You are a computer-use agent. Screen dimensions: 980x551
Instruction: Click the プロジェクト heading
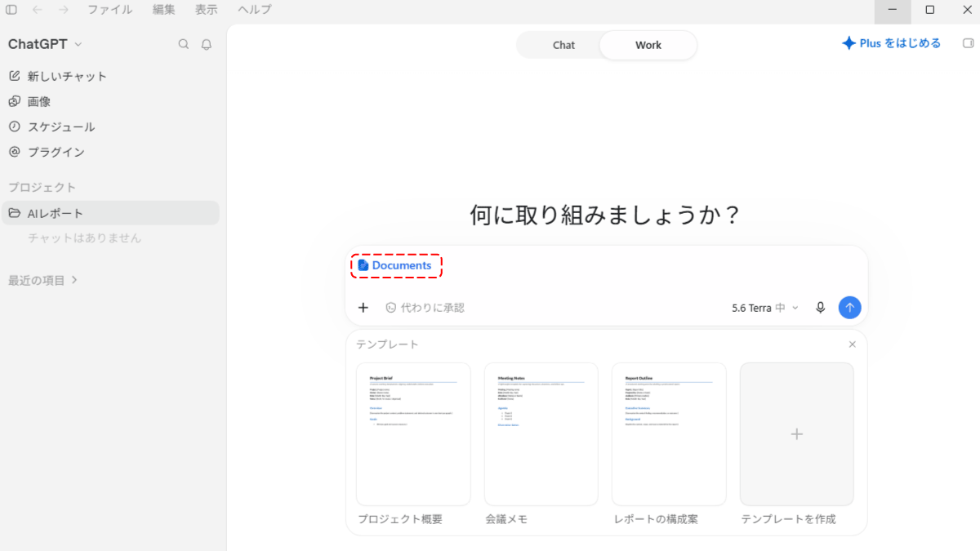point(42,187)
